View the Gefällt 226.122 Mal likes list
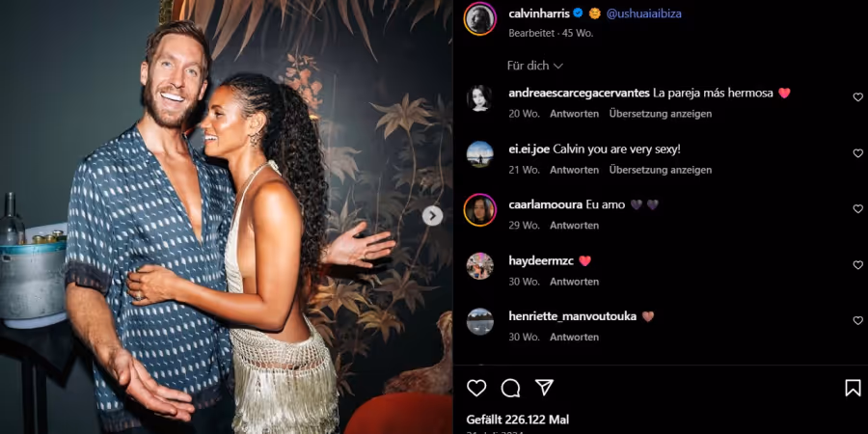 [x=518, y=420]
